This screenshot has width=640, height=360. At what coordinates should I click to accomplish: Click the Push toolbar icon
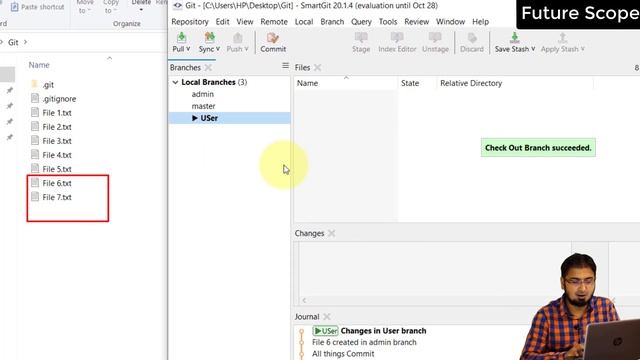(238, 38)
